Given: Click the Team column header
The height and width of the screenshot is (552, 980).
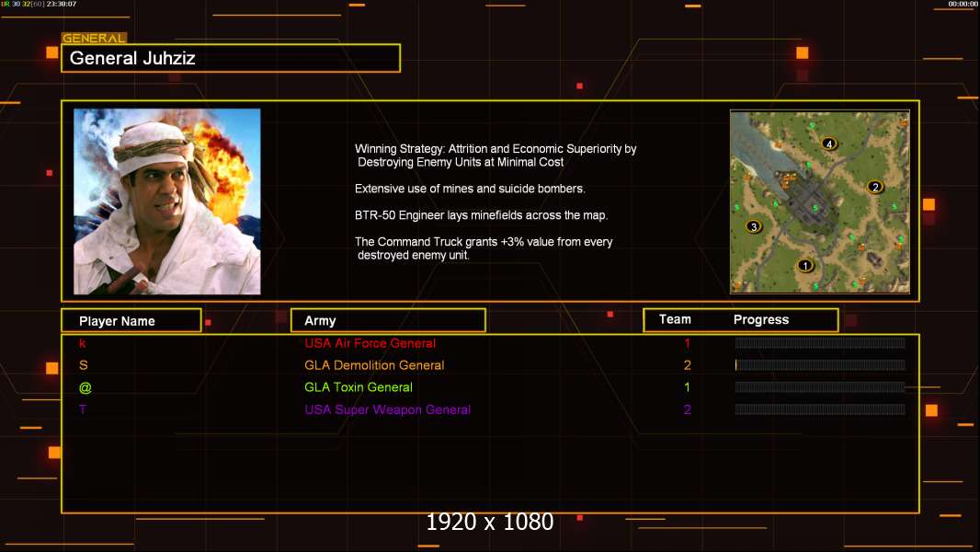Looking at the screenshot, I should pos(675,319).
